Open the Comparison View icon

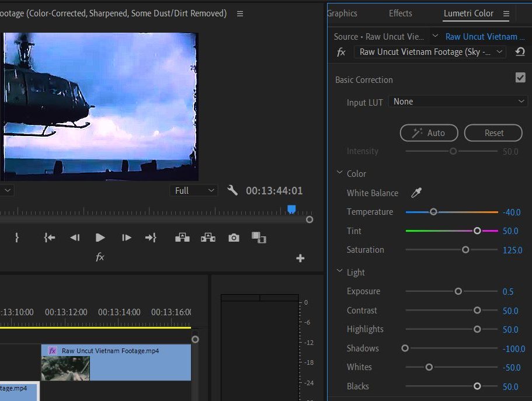pos(259,238)
